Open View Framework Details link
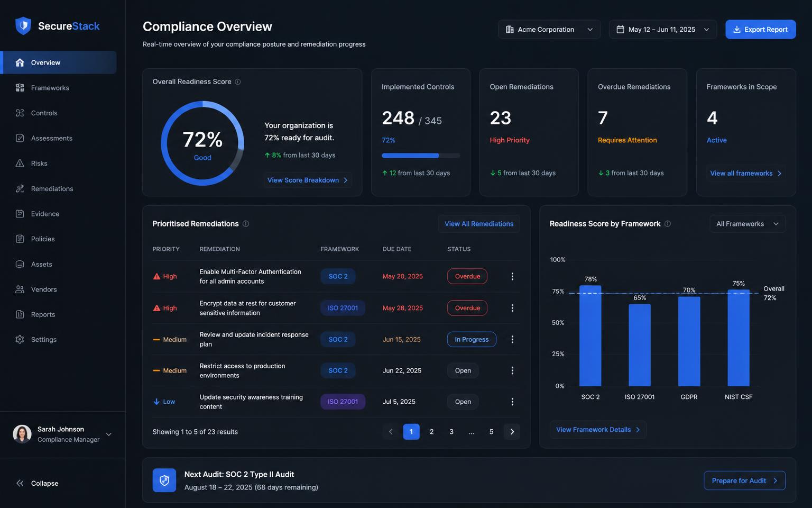The image size is (812, 508). pyautogui.click(x=598, y=430)
